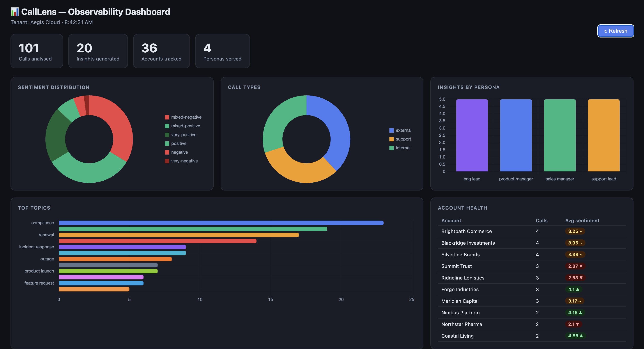The width and height of the screenshot is (644, 349).
Task: Select the Ridgeline Logistics account row
Action: [532, 278]
